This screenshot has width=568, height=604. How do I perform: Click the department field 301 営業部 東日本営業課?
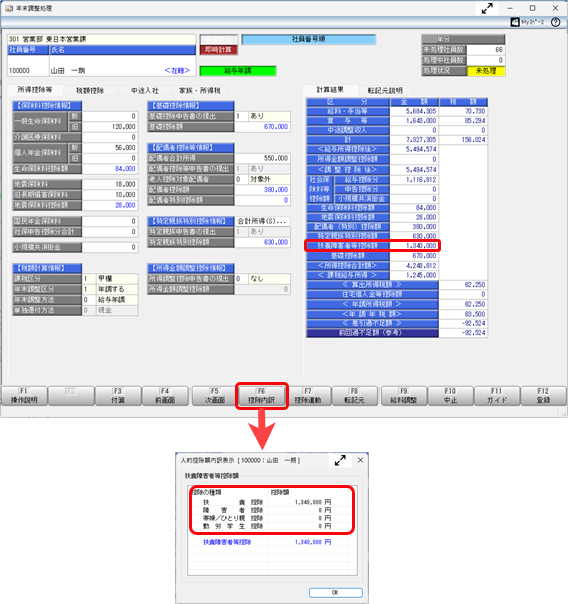102,39
